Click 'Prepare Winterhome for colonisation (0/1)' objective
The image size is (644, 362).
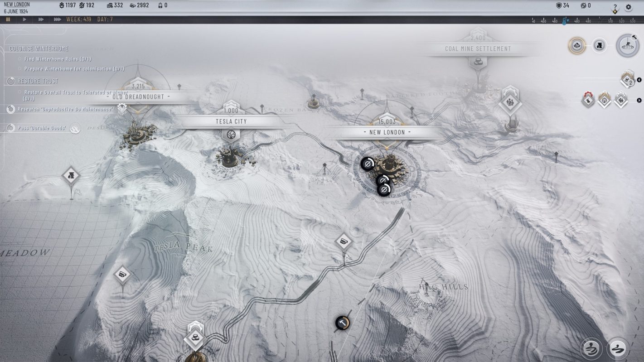tap(74, 69)
